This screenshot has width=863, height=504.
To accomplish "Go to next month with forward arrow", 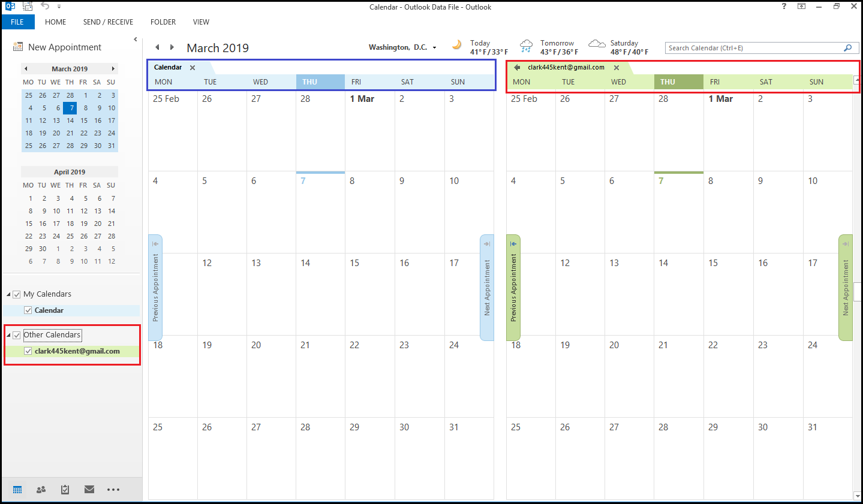I will pos(172,47).
